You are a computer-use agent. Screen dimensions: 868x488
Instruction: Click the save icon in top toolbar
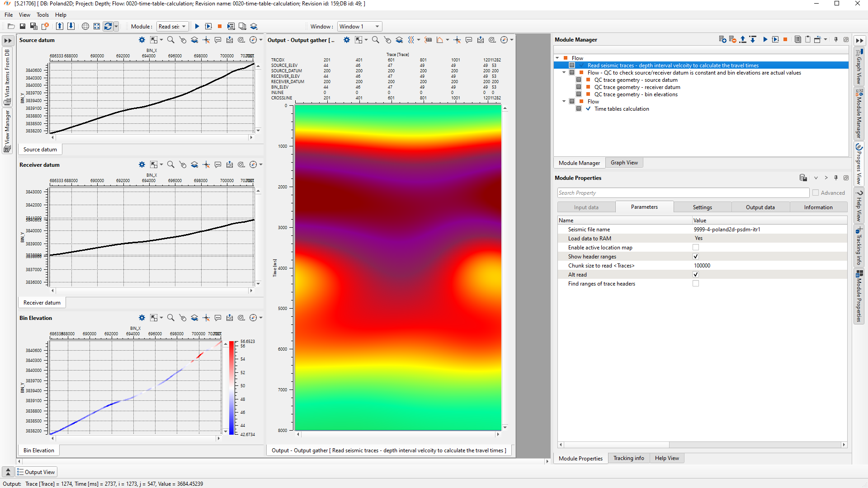click(23, 27)
